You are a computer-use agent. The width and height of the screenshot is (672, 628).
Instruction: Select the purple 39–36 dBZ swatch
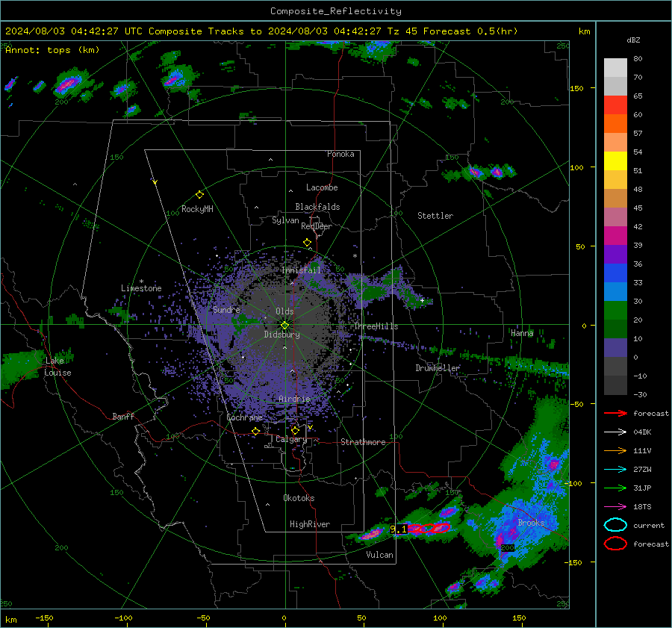(x=615, y=255)
